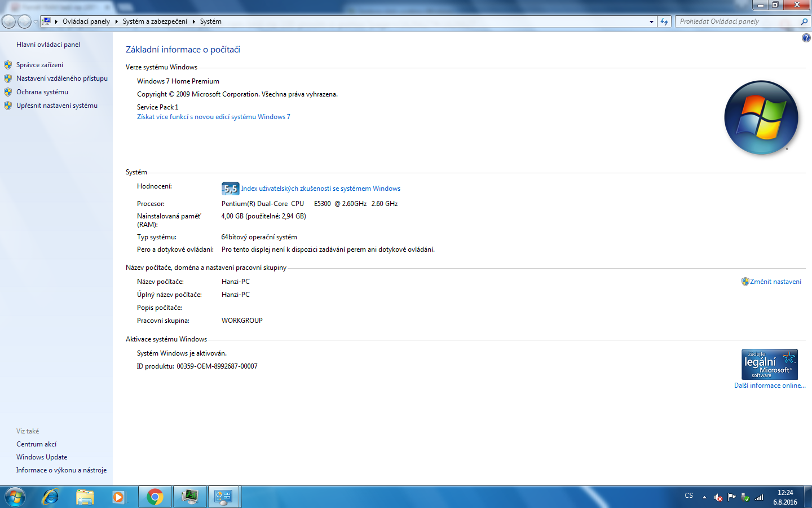Open Windows Explorer folder icon on taskbar
The image size is (812, 508).
pyautogui.click(x=85, y=497)
